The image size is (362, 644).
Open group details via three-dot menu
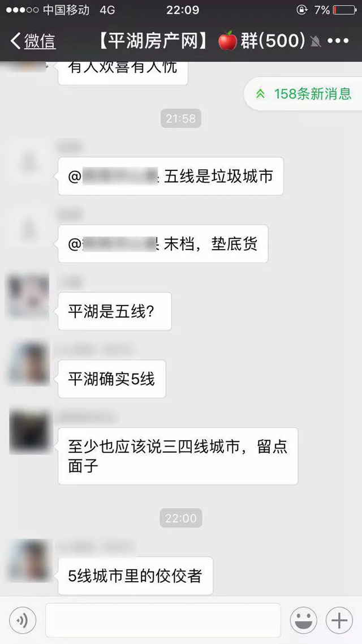338,41
